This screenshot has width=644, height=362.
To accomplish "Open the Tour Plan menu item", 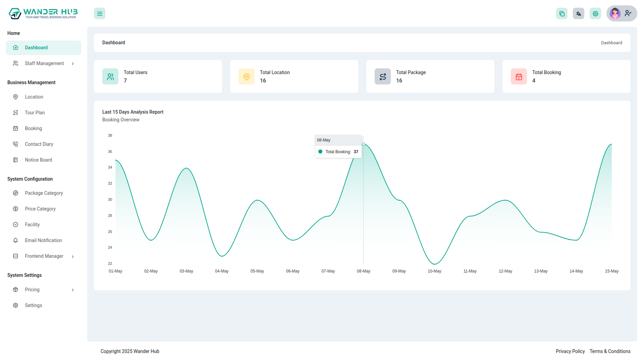I will click(x=35, y=113).
